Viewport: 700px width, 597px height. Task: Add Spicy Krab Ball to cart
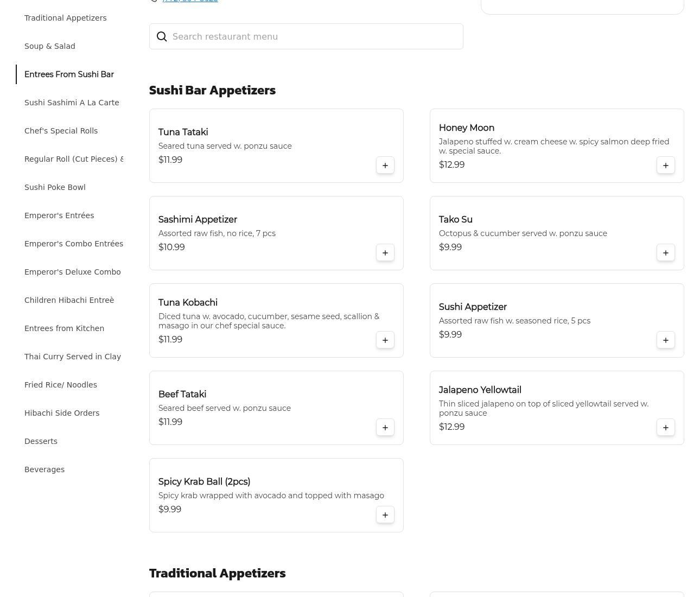[x=385, y=515]
